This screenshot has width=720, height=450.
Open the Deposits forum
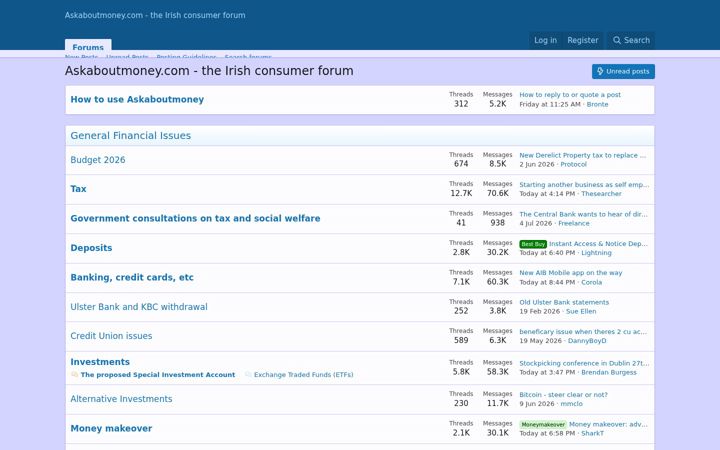point(91,248)
